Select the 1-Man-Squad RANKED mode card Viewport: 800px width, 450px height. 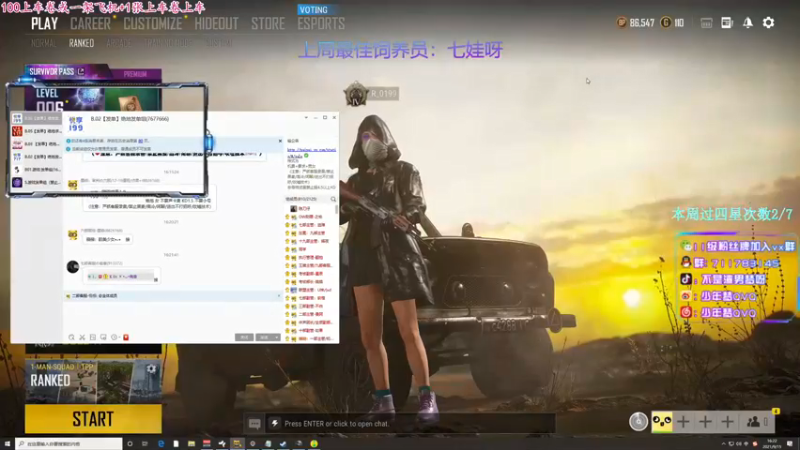tap(93, 382)
